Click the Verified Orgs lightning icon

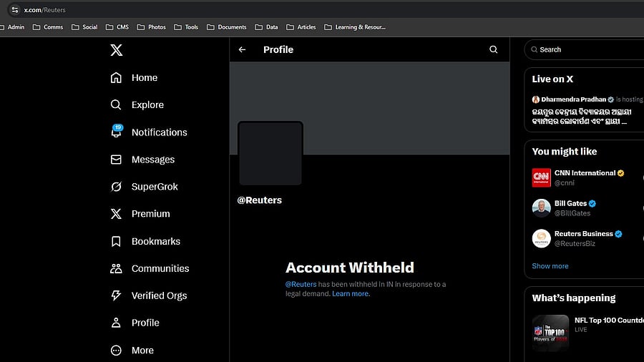point(116,295)
